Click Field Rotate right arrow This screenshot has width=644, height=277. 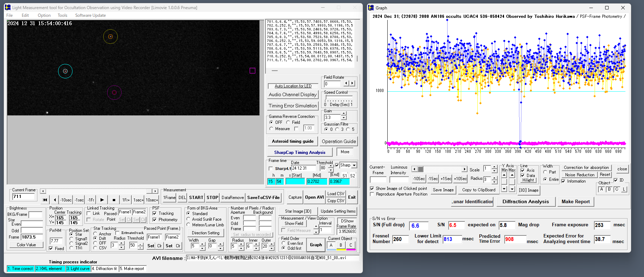tap(352, 83)
